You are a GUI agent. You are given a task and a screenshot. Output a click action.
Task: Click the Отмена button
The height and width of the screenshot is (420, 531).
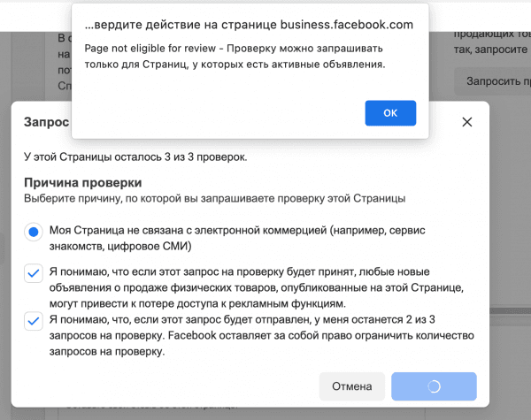(351, 386)
